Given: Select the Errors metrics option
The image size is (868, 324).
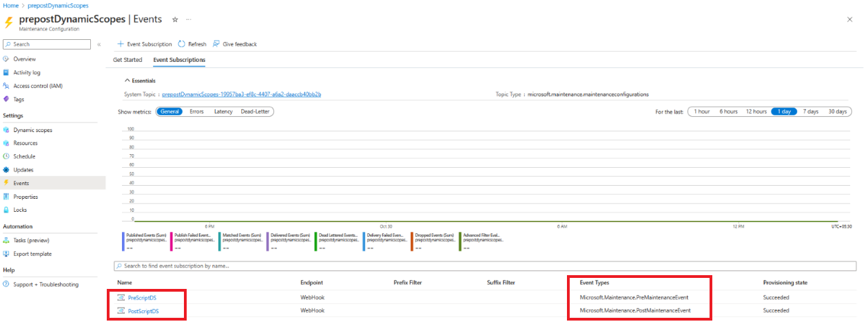Looking at the screenshot, I should point(196,111).
